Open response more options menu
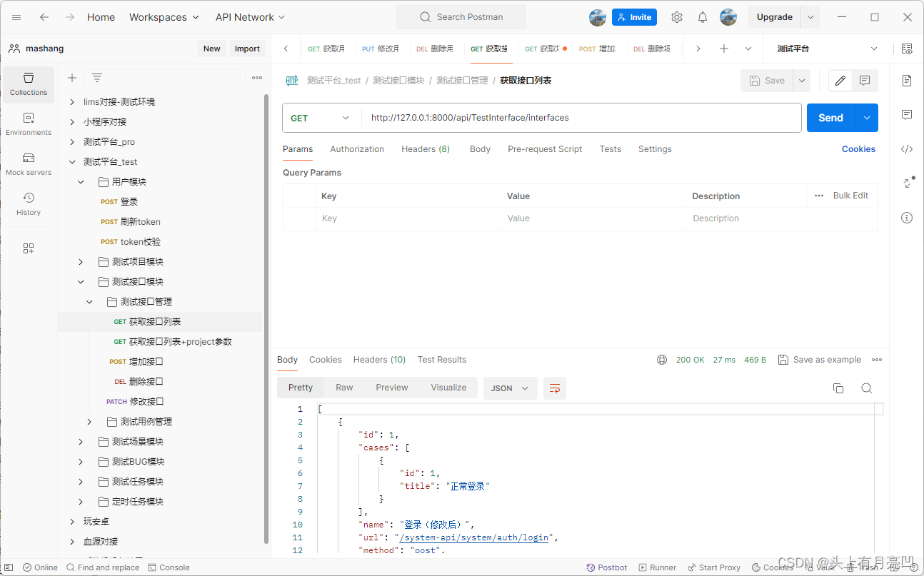 [877, 360]
